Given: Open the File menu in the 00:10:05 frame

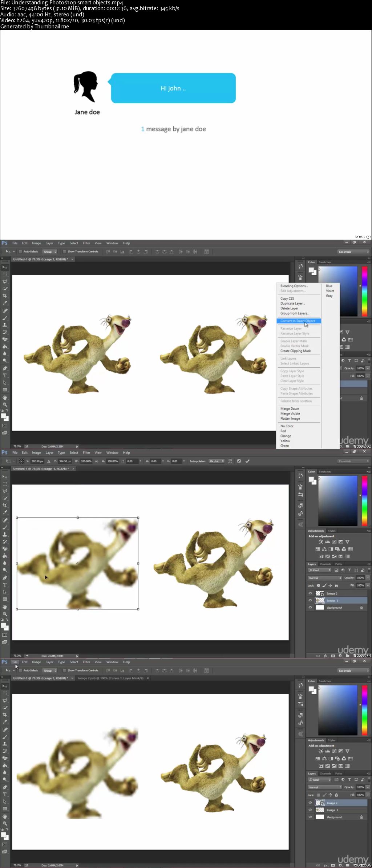Looking at the screenshot, I should (x=15, y=662).
